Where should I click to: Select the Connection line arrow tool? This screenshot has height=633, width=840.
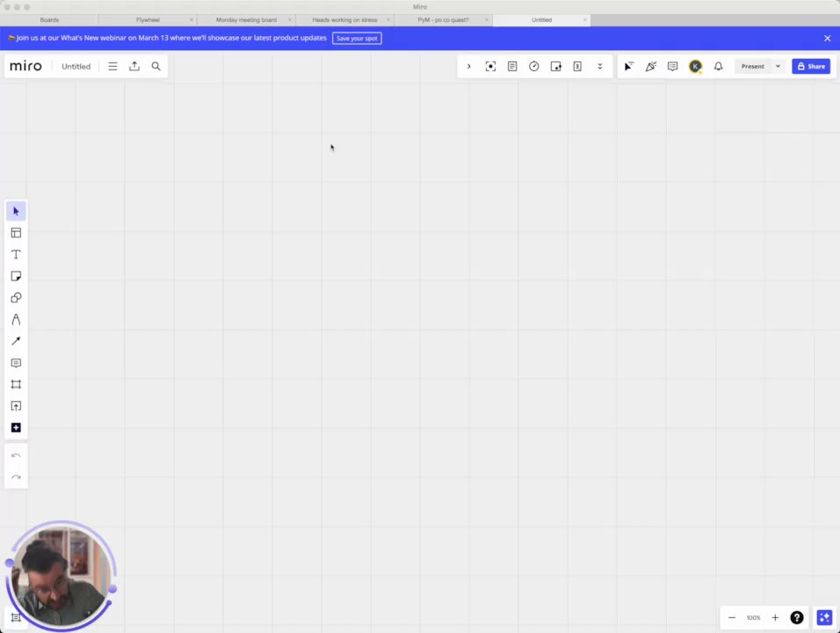click(16, 341)
